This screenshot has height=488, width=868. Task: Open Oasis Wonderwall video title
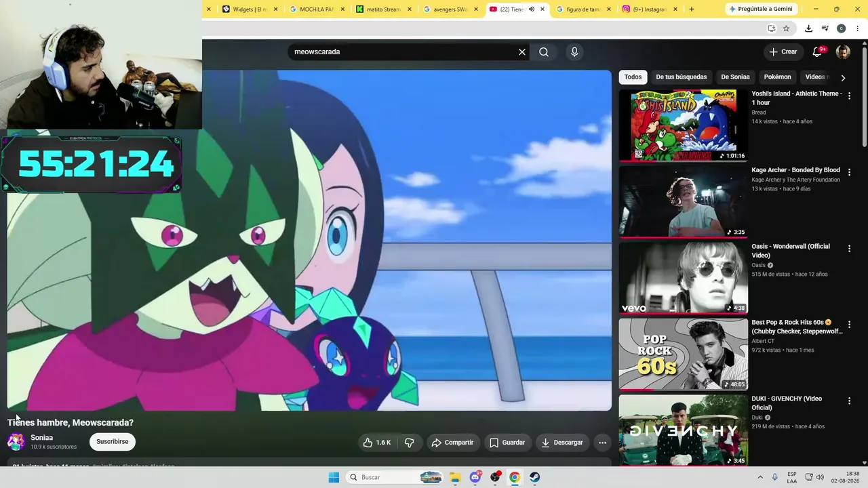pyautogui.click(x=791, y=251)
